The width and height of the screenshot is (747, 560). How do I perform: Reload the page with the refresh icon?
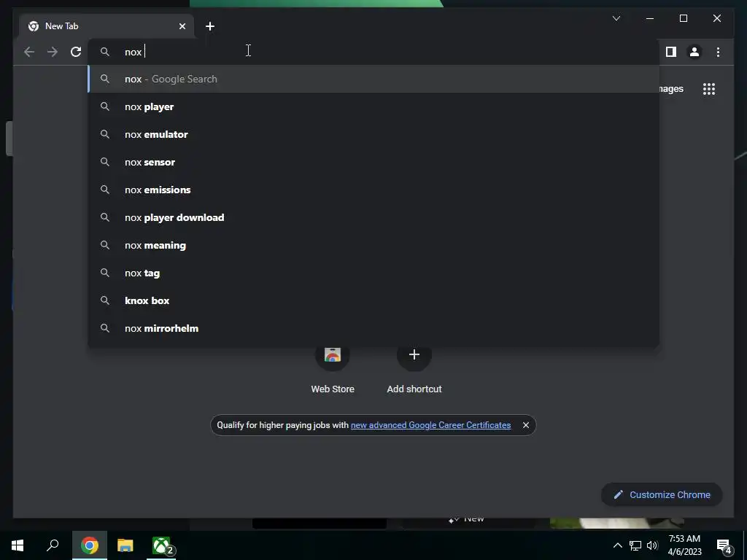coord(76,52)
